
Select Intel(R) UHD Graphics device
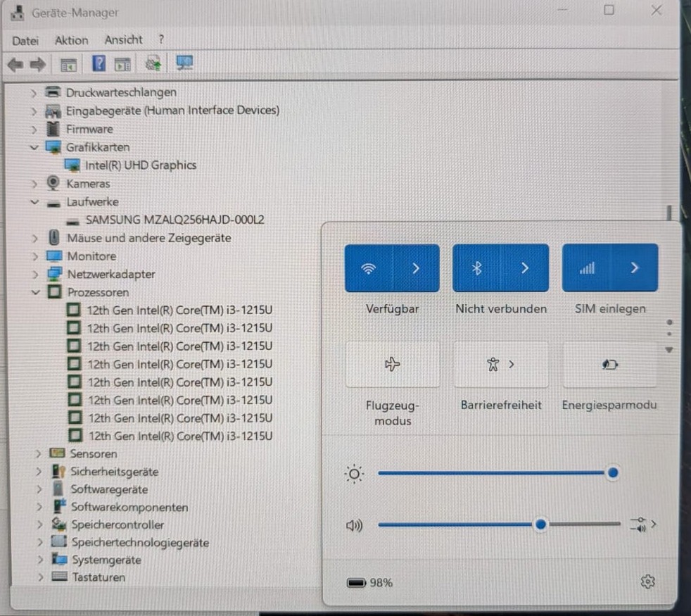[x=141, y=165]
